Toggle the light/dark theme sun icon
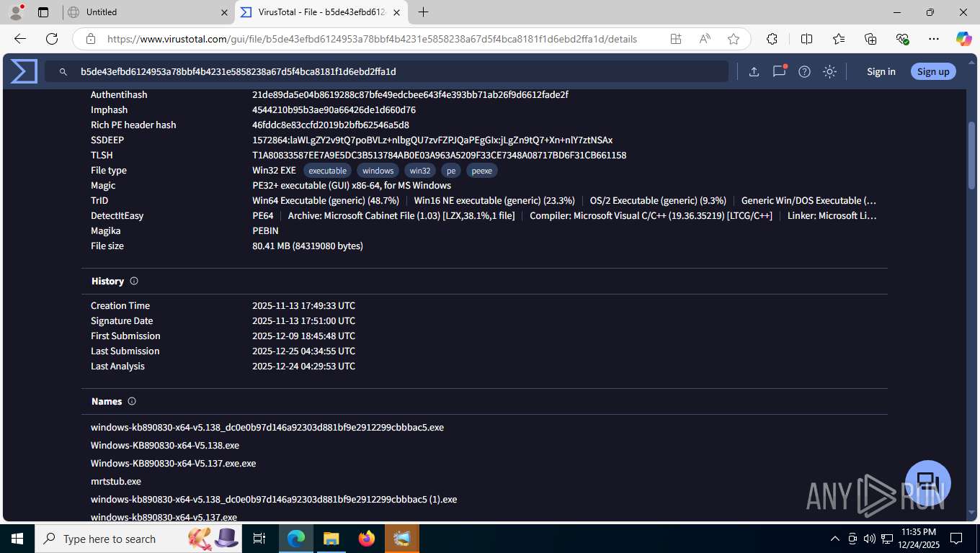 [829, 71]
